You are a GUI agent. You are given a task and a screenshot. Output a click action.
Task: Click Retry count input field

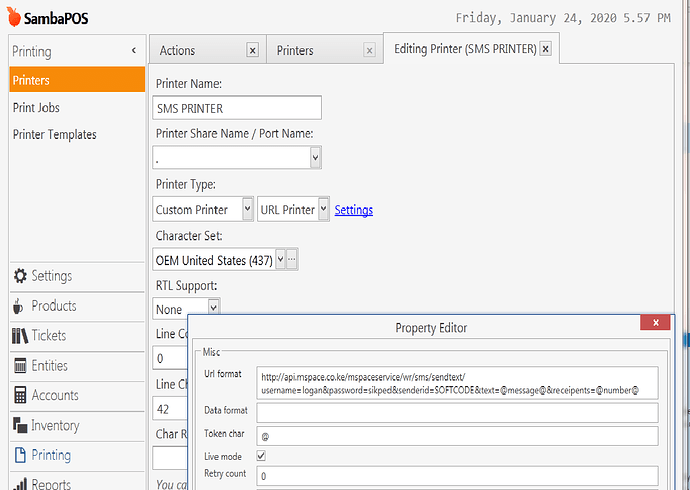457,476
